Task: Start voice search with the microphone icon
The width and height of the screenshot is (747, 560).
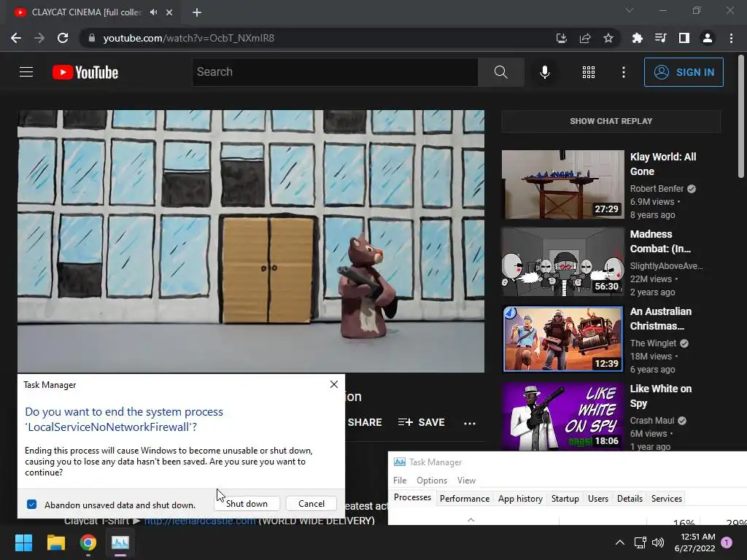Action: [x=544, y=72]
